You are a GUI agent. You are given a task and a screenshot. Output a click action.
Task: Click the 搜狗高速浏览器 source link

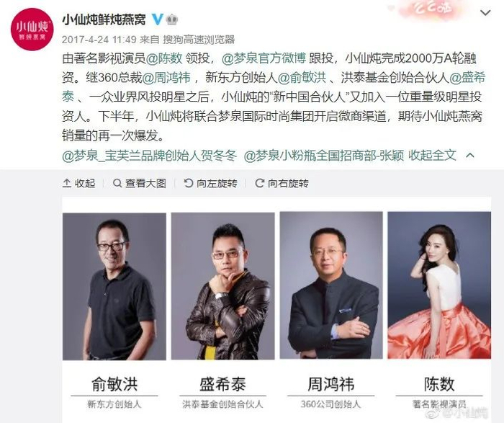click(x=199, y=40)
